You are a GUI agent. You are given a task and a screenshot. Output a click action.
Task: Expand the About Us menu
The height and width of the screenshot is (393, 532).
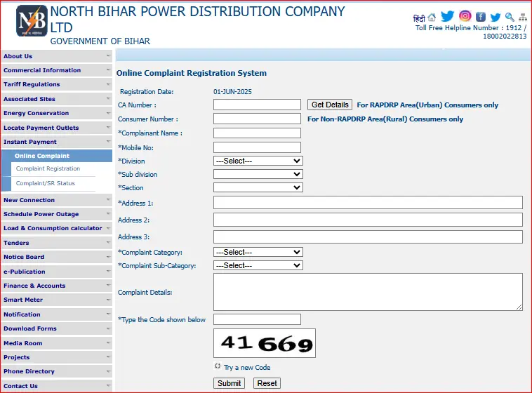pyautogui.click(x=56, y=56)
